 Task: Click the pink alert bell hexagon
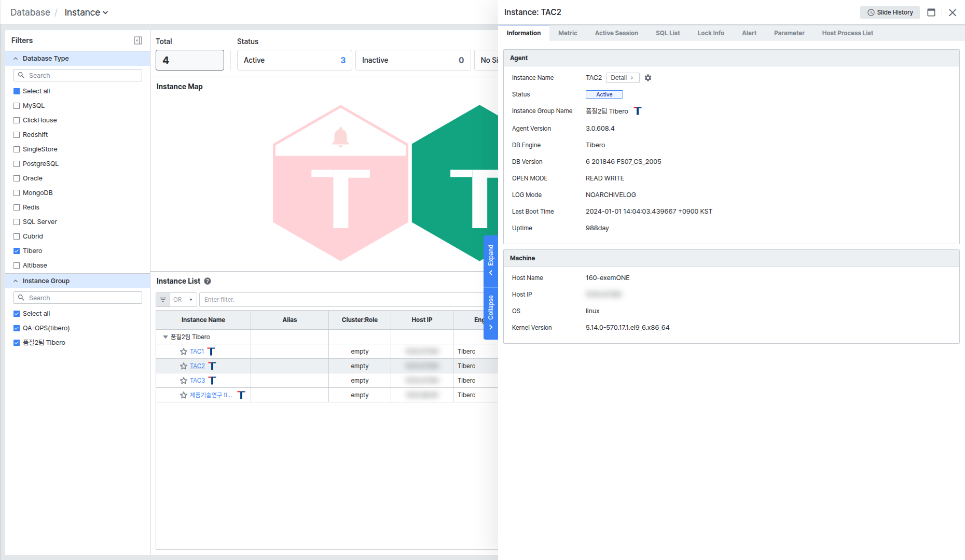click(340, 183)
